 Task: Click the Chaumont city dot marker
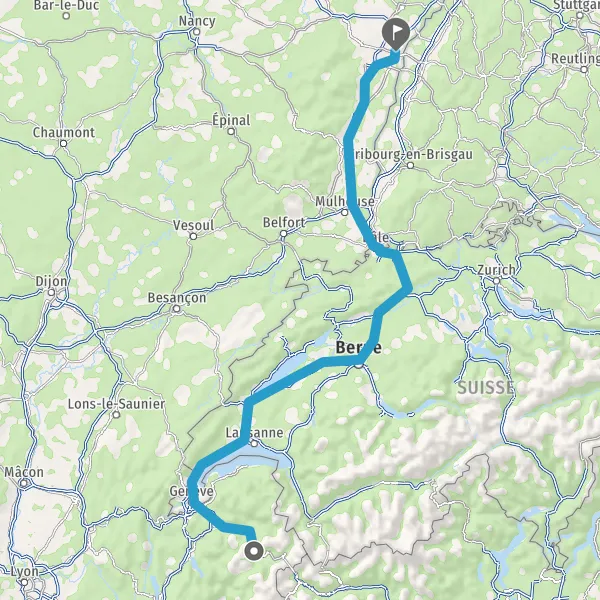[64, 143]
